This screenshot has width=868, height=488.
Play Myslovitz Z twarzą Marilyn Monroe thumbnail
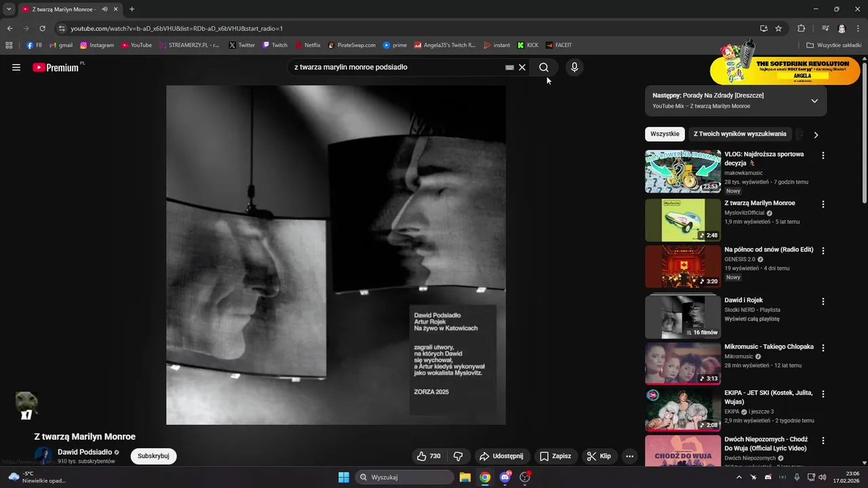tap(683, 220)
